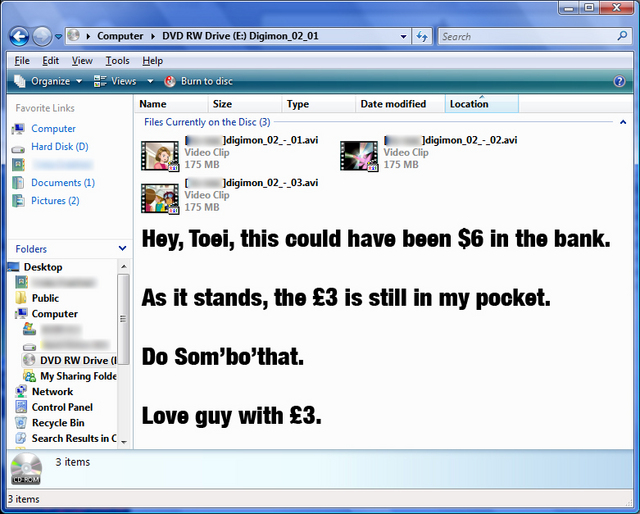640x514 pixels.
Task: Open the Edit menu
Action: (x=51, y=61)
